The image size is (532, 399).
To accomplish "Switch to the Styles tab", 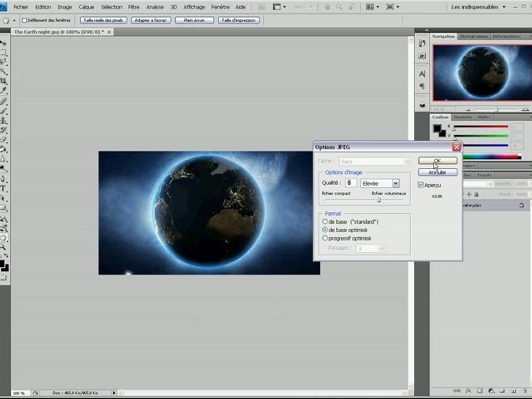I will [484, 117].
